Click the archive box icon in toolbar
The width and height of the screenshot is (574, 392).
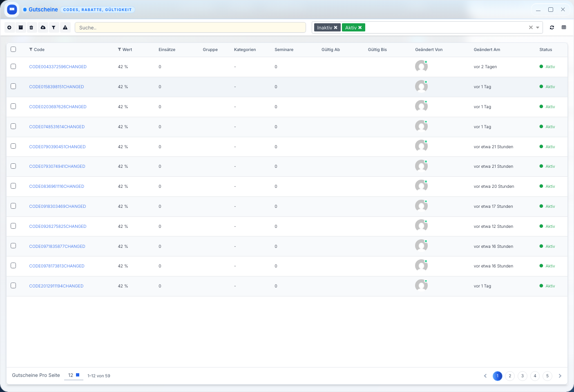tap(20, 27)
